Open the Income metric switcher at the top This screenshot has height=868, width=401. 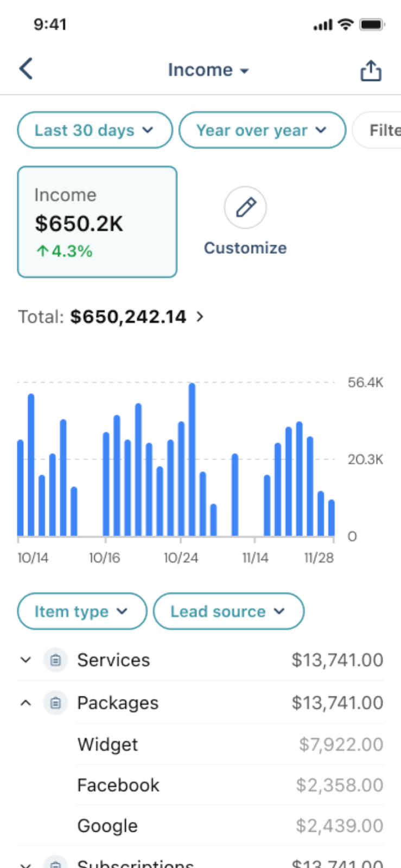point(208,69)
